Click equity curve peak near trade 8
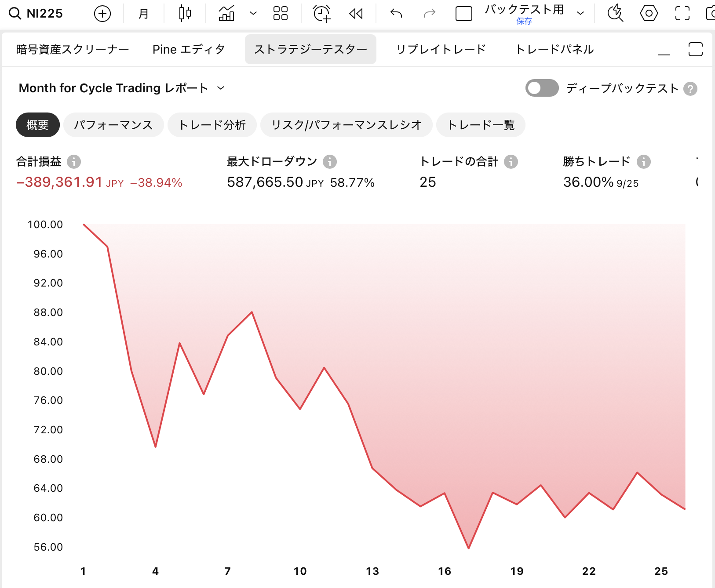Viewport: 715px width, 588px height. pyautogui.click(x=252, y=312)
